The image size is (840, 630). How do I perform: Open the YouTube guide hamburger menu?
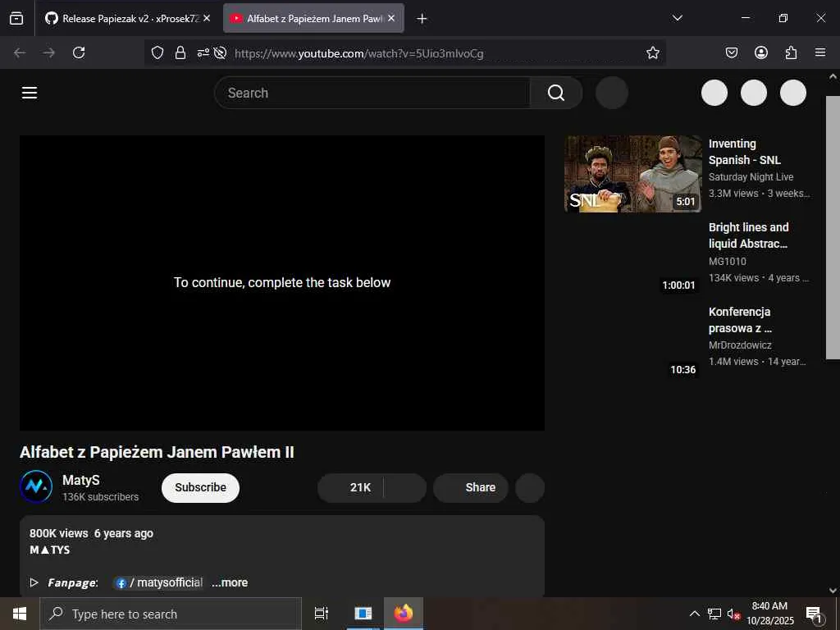[x=30, y=93]
